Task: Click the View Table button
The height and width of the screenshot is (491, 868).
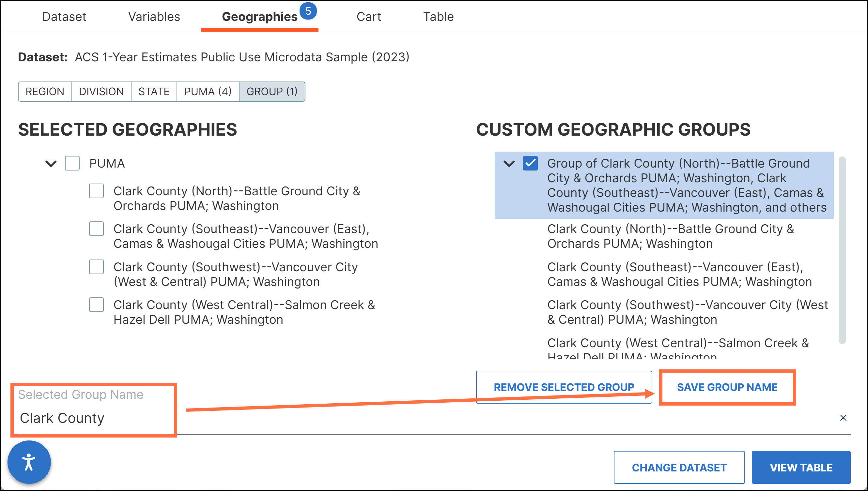Action: click(801, 468)
